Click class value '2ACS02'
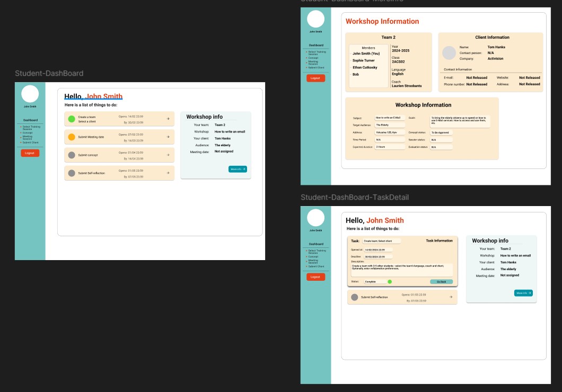Viewport: 562px width, 392px height. pyautogui.click(x=398, y=62)
